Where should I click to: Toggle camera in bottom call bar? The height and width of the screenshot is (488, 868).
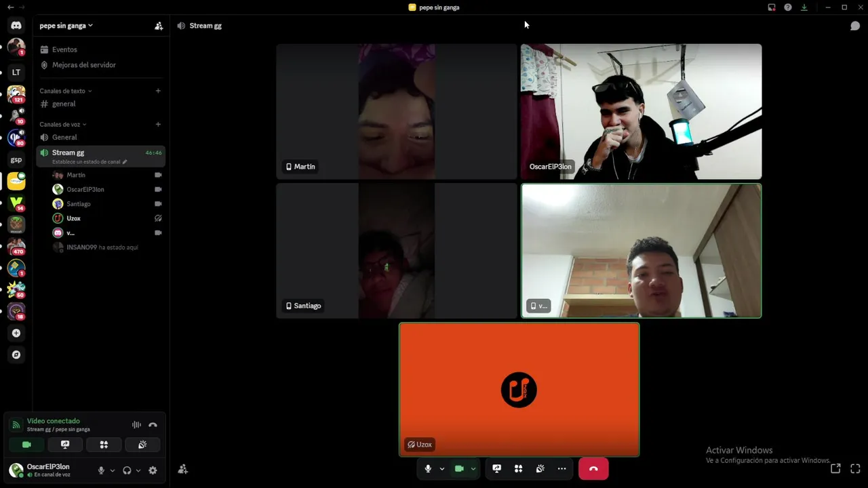point(459,468)
